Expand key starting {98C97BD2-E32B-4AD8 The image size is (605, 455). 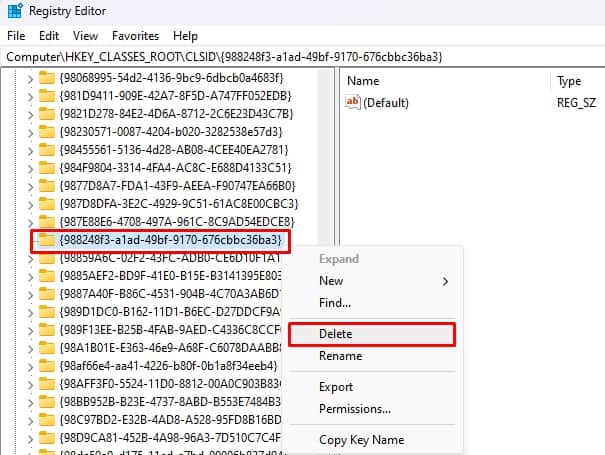(x=30, y=421)
